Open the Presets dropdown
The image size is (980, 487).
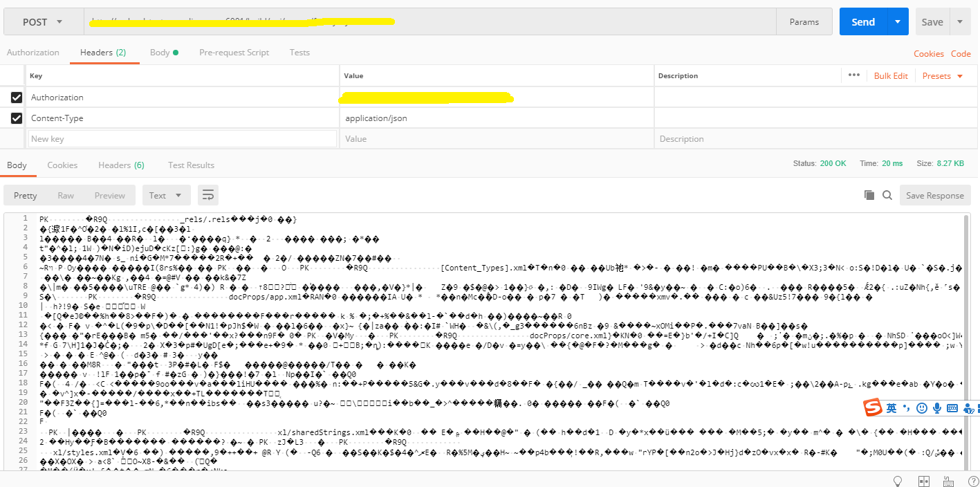943,76
